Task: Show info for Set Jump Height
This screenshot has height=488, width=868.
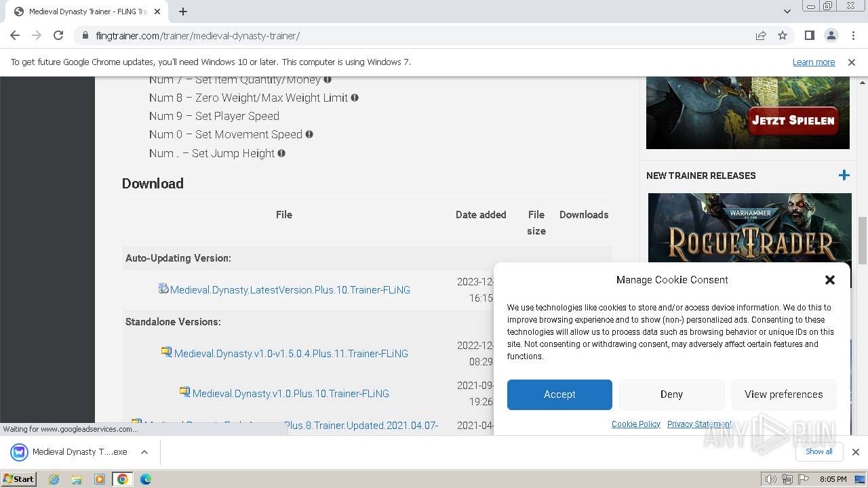Action: 281,153
